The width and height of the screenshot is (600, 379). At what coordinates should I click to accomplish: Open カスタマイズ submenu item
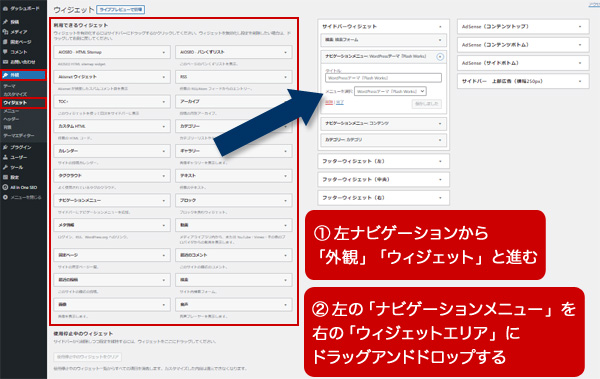[x=15, y=94]
